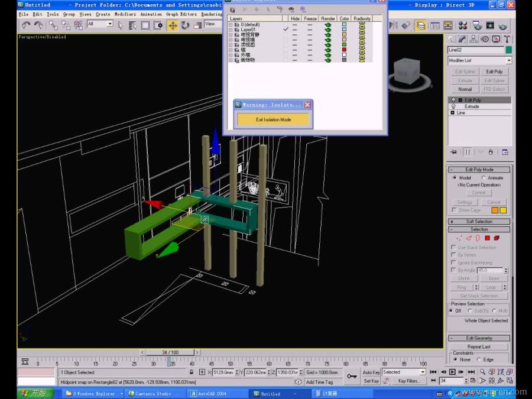Open the Group menu
This screenshot has width=532, height=399.
tap(69, 14)
